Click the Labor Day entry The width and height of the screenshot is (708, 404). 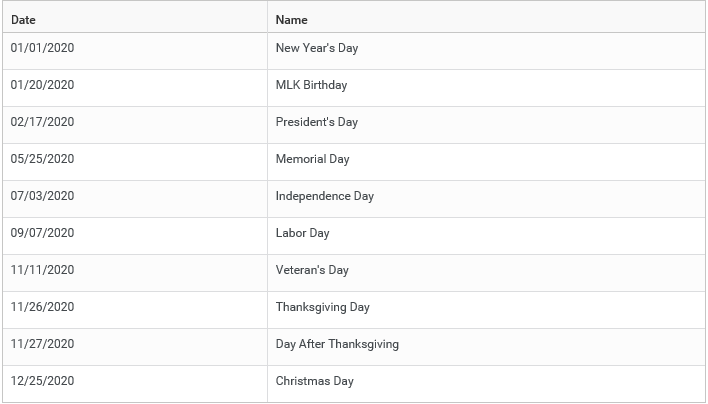303,233
